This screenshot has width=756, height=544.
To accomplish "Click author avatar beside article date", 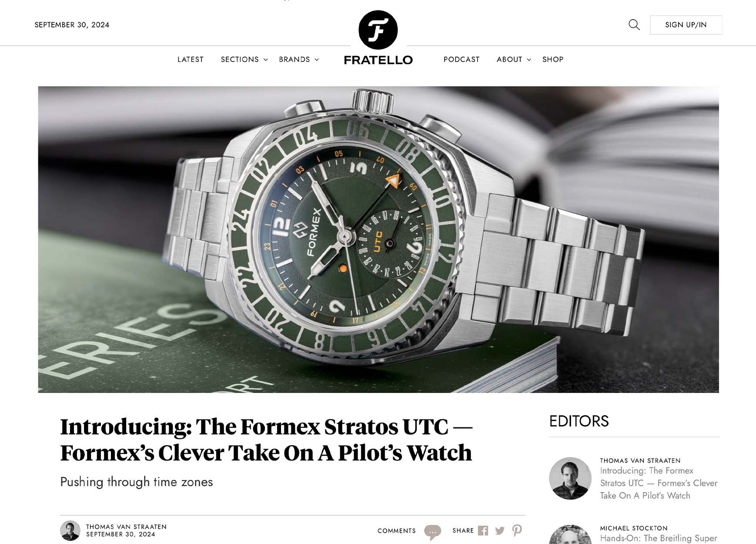I will [x=70, y=531].
